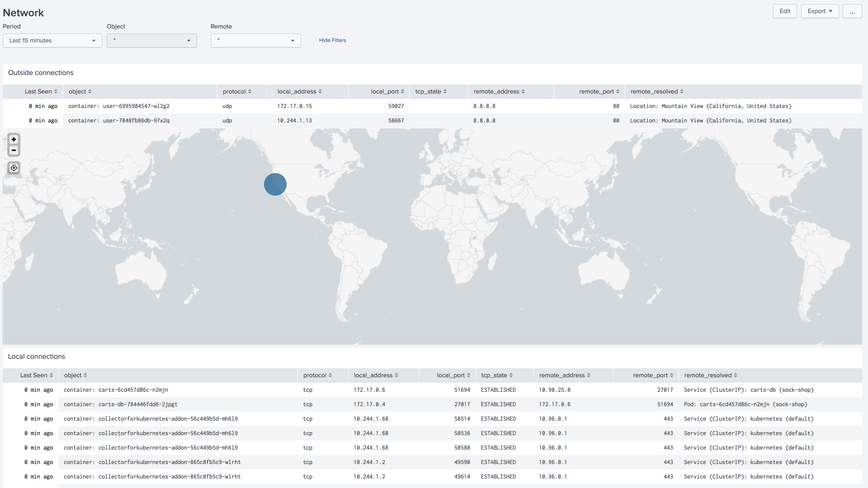
Task: Open the Period time range dropdown
Action: (x=52, y=40)
